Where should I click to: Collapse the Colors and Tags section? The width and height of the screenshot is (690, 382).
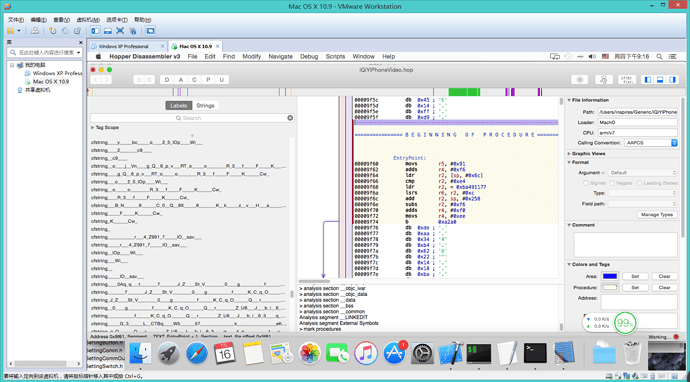(569, 264)
